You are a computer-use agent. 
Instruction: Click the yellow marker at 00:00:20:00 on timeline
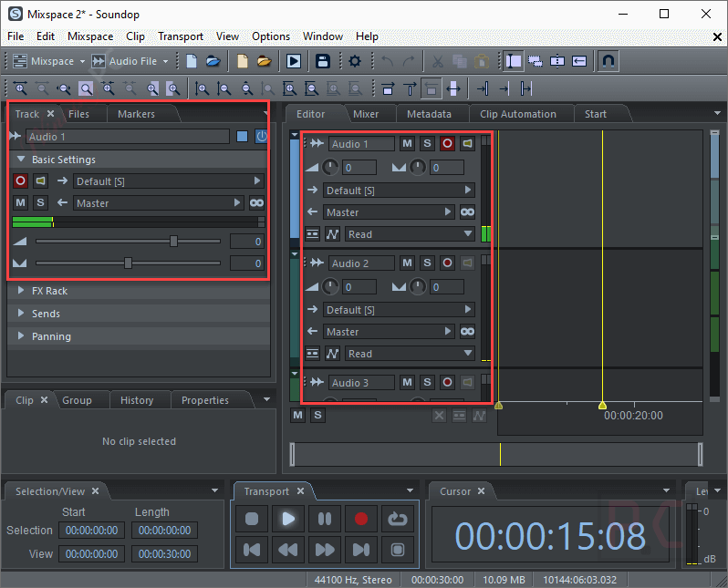(x=602, y=405)
